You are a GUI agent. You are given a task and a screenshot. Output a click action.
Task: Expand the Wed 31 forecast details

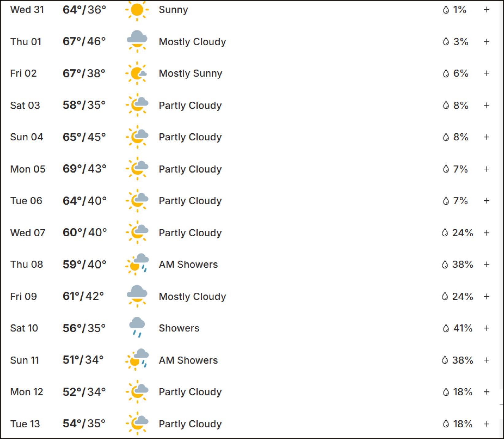pyautogui.click(x=487, y=10)
